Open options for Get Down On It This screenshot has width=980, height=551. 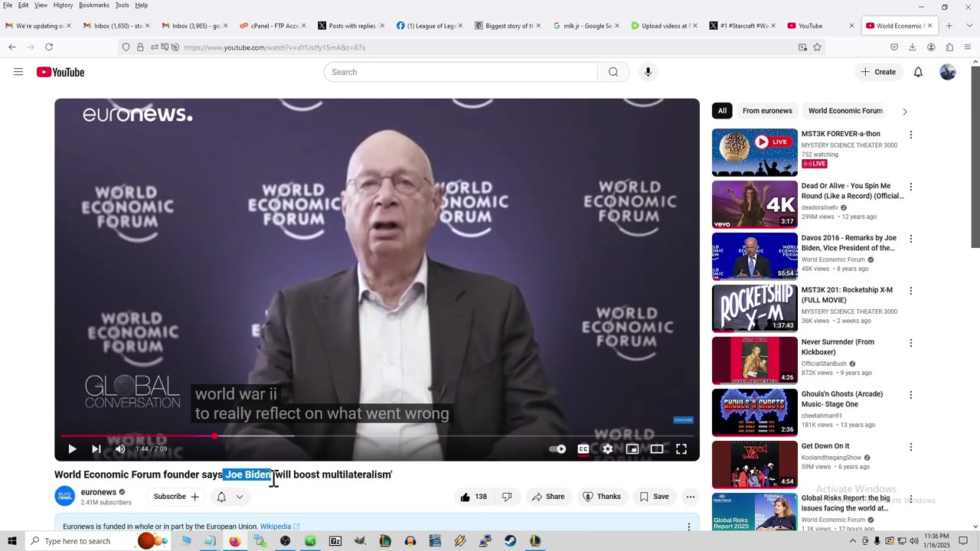[911, 447]
